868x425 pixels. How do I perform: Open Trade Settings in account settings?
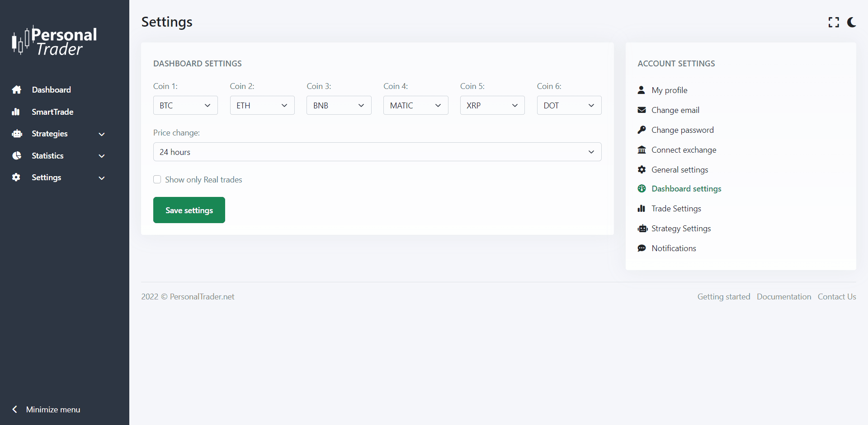(x=676, y=209)
